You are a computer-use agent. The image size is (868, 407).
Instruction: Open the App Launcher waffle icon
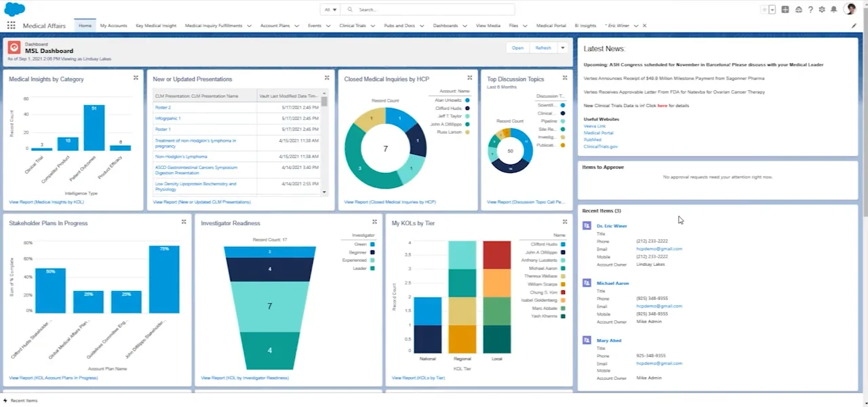coord(11,24)
